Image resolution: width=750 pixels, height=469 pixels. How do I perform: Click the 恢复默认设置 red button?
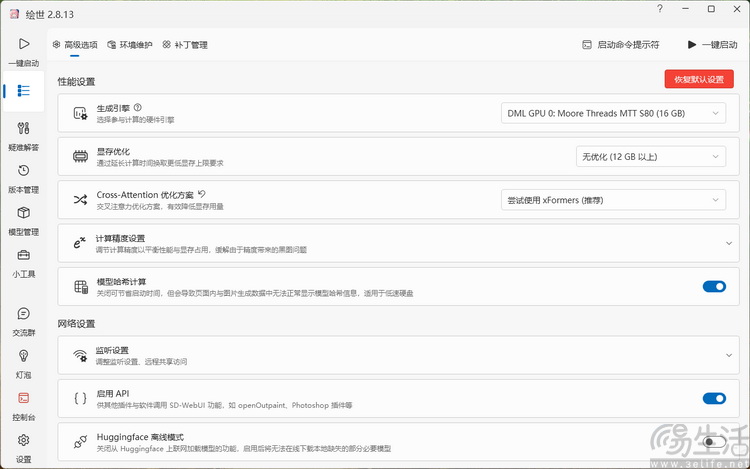pyautogui.click(x=699, y=79)
